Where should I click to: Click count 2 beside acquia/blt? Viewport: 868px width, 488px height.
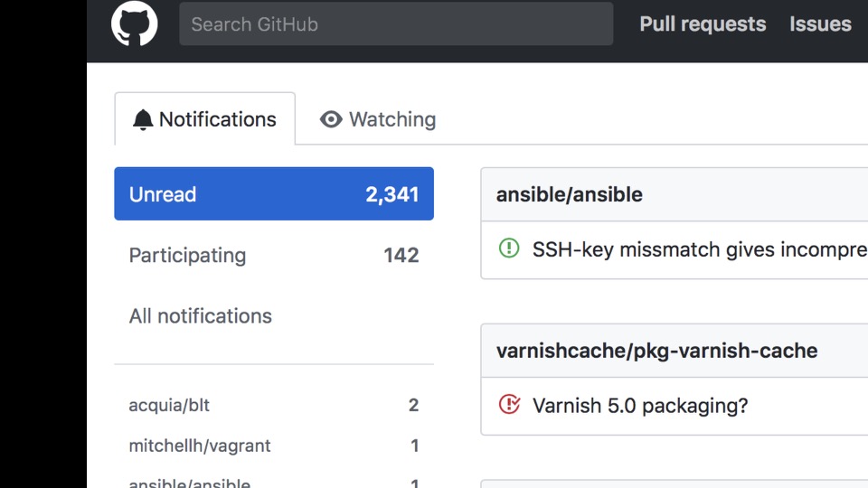click(413, 405)
